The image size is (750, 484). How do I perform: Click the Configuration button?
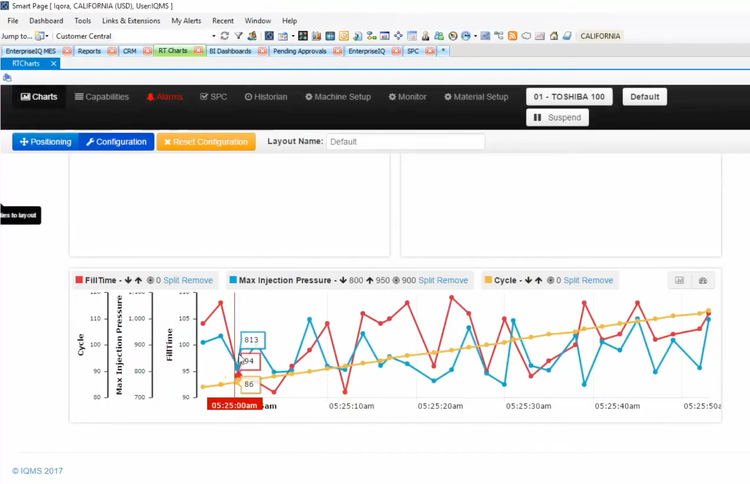(x=116, y=142)
